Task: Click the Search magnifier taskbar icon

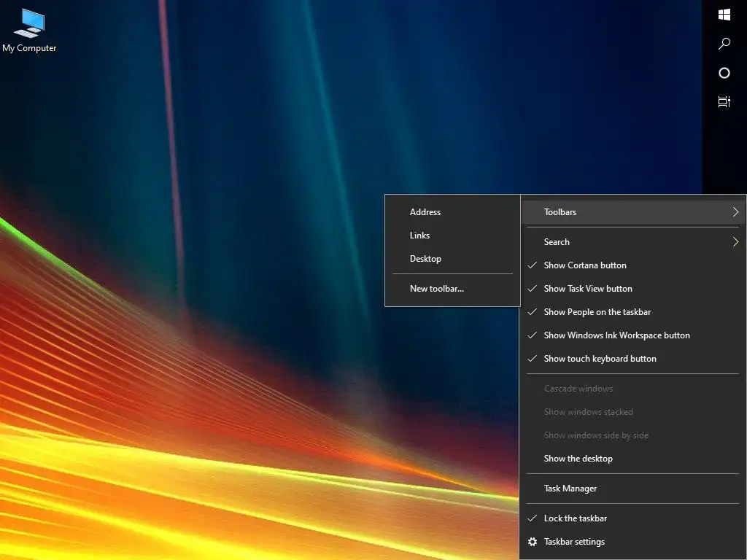Action: 724,44
